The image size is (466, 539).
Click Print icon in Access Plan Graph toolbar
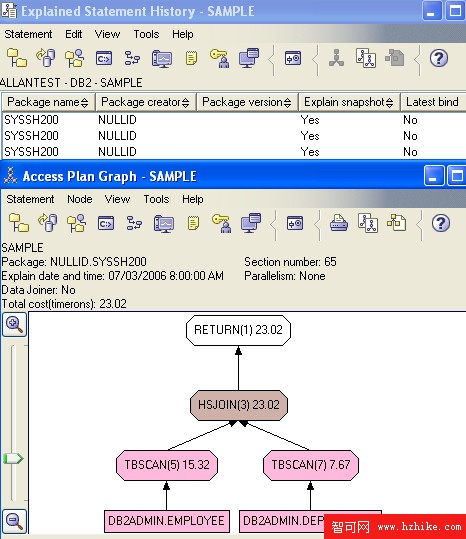coord(339,223)
